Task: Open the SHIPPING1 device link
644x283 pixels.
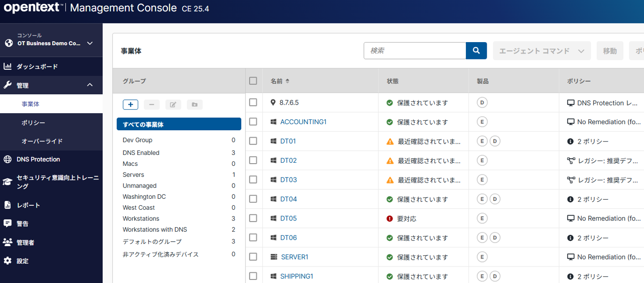Action: [296, 276]
